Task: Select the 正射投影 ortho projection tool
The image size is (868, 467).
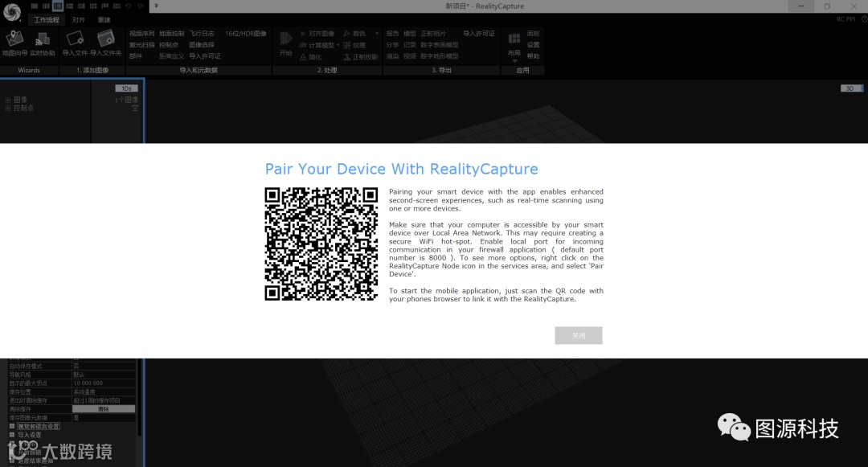Action: coord(360,57)
